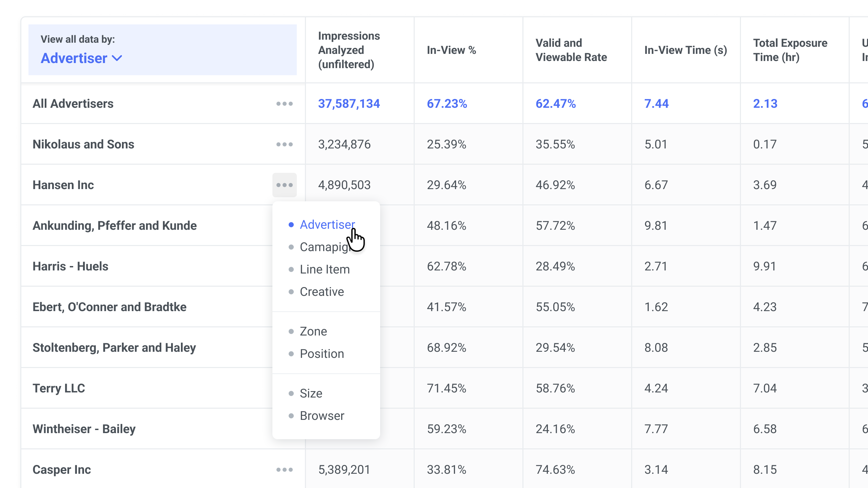Click the Impressions Analyzed column header
Viewport: 868px width, 488px height.
point(349,50)
